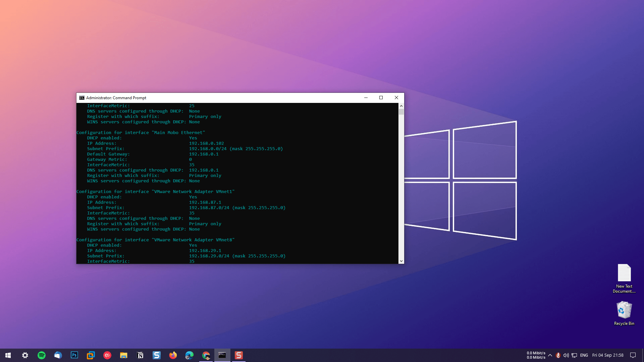Launch VMware Workstation from the taskbar
This screenshot has width=644, height=362.
(x=91, y=355)
